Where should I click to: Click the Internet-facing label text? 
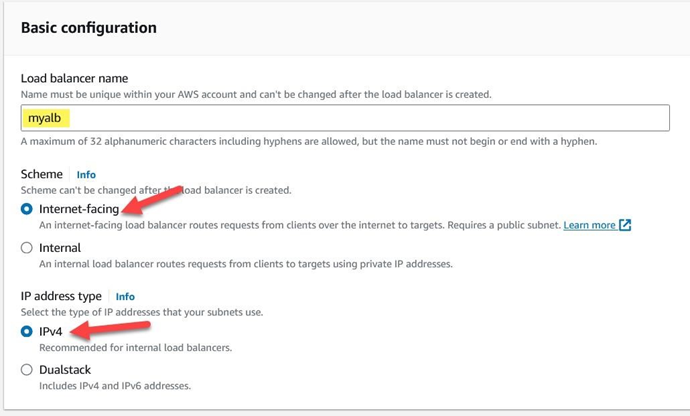[x=79, y=210]
